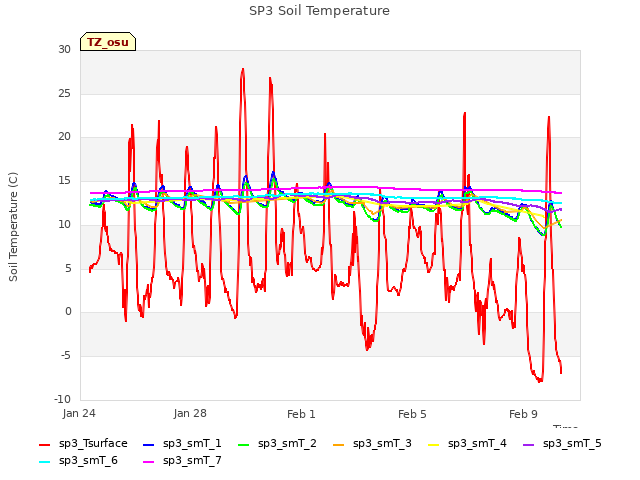Click the Jan 28 x-axis label
This screenshot has height=480, width=640.
(x=190, y=414)
